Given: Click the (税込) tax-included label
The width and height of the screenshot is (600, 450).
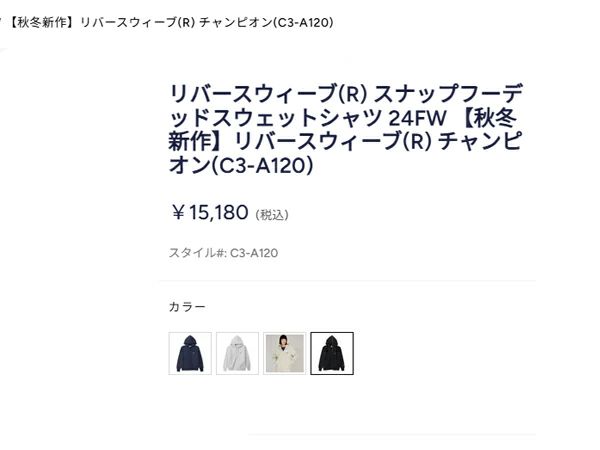Looking at the screenshot, I should tap(272, 214).
